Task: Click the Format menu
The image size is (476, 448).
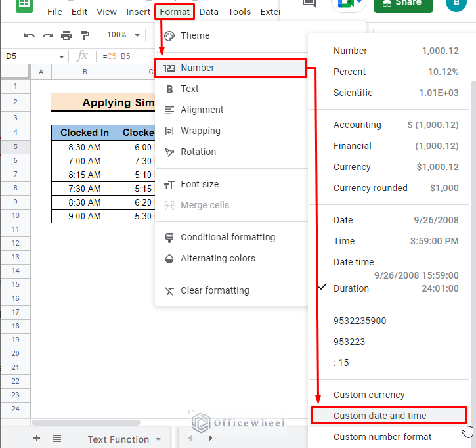Action: (x=175, y=12)
